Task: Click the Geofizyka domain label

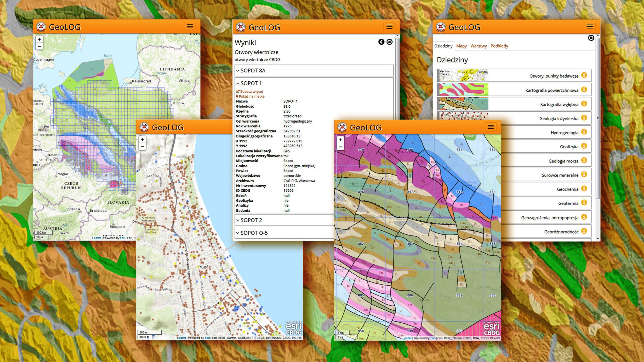Action: click(x=569, y=147)
